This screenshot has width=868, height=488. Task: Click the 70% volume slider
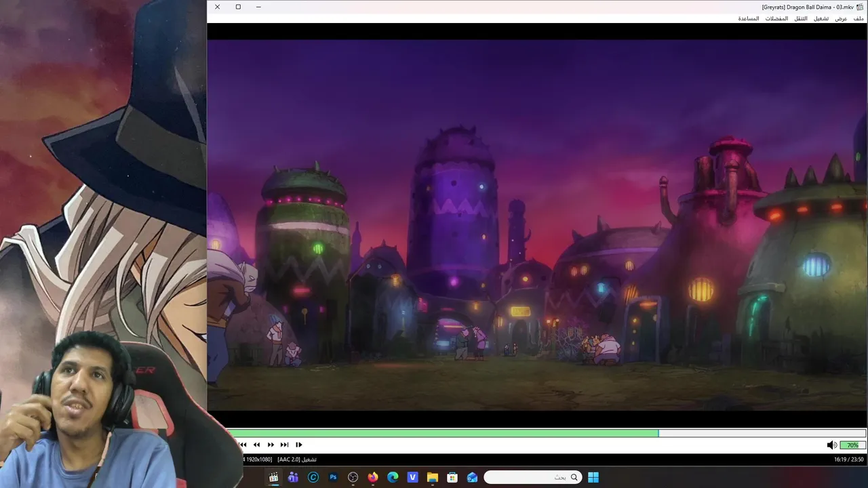(852, 445)
